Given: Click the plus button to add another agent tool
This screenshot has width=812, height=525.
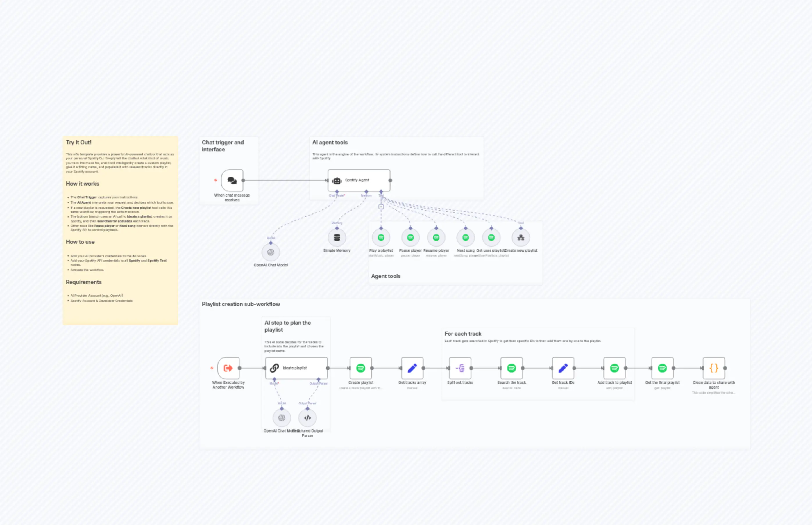Looking at the screenshot, I should [x=381, y=206].
